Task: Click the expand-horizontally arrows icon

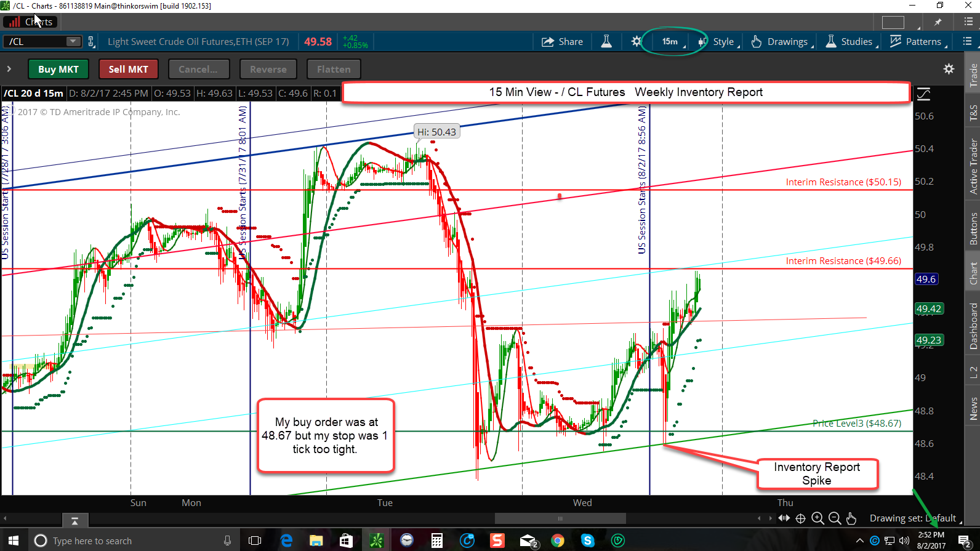Action: click(x=784, y=518)
